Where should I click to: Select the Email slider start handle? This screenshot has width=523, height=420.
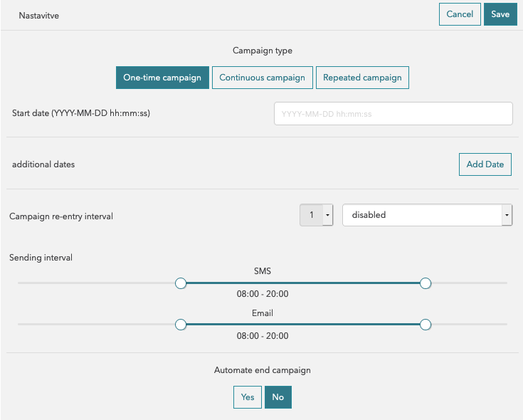[x=181, y=325]
